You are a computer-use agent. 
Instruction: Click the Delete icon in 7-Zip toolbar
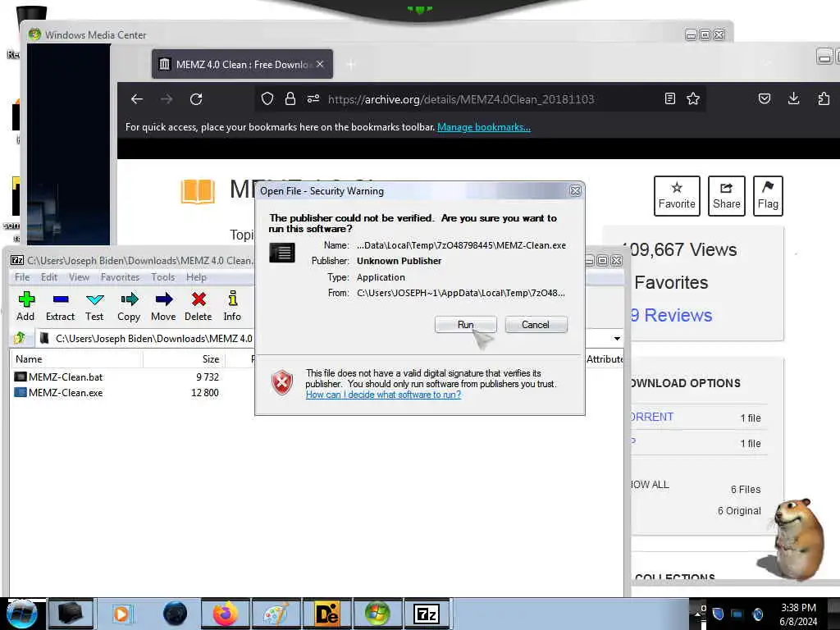point(199,307)
